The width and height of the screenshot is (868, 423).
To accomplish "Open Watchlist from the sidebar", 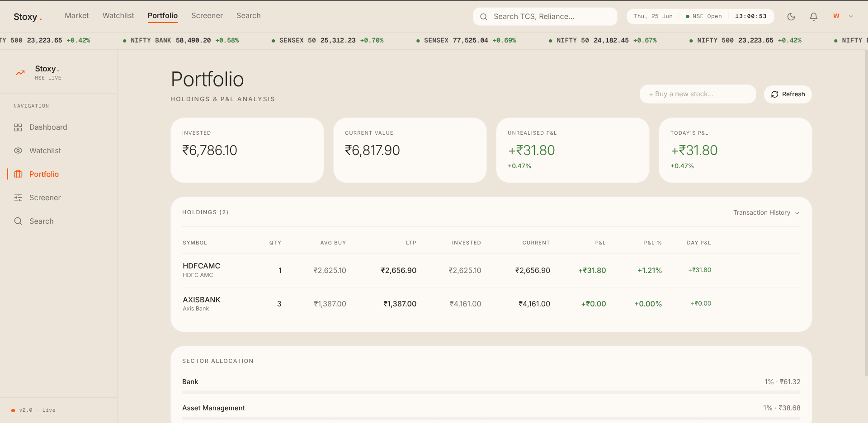I will (59, 151).
